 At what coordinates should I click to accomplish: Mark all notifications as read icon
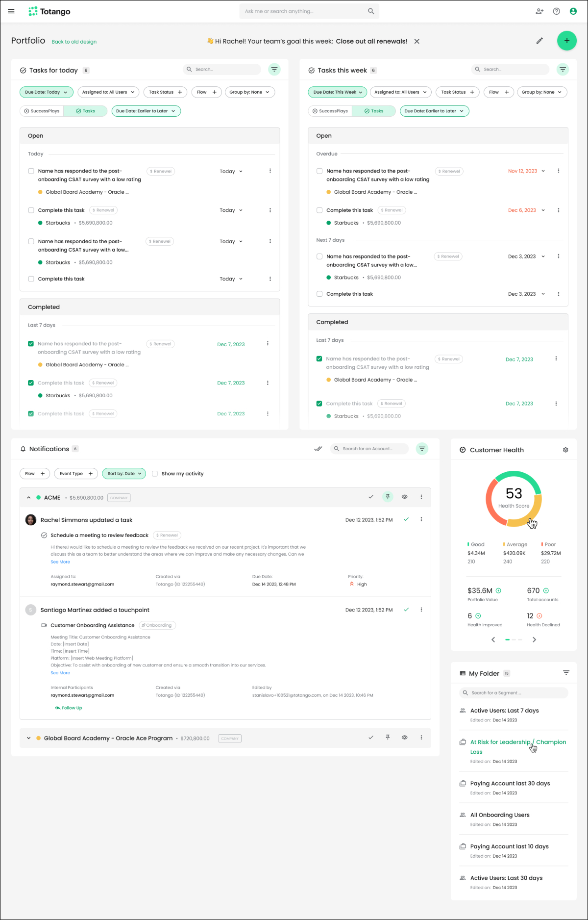tap(318, 449)
